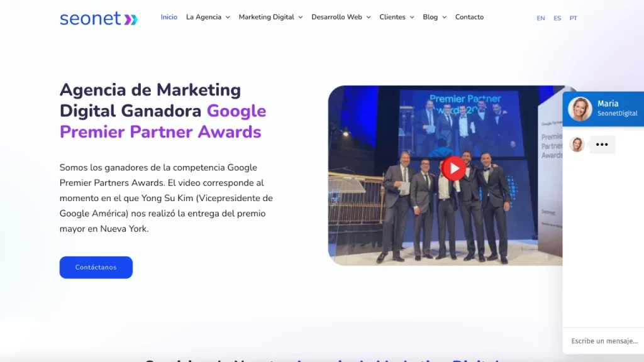Image resolution: width=644 pixels, height=362 pixels.
Task: Select the Maria name in chat header
Action: 608,104
